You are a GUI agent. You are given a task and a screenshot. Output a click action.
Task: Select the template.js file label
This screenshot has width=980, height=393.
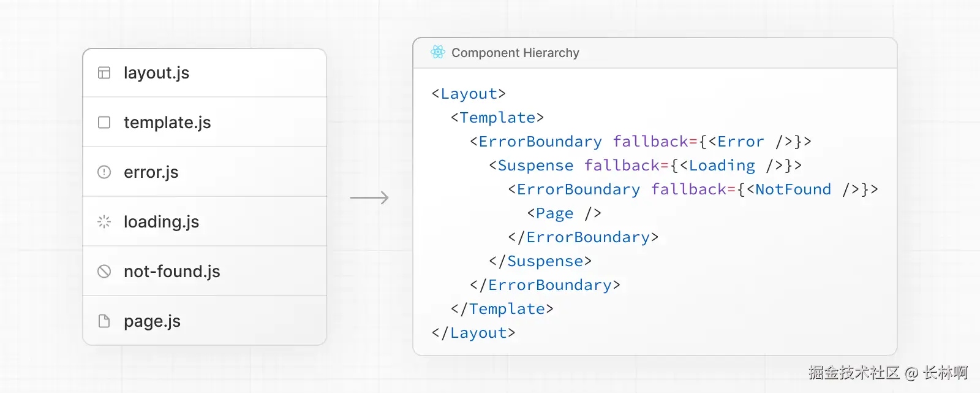point(167,123)
